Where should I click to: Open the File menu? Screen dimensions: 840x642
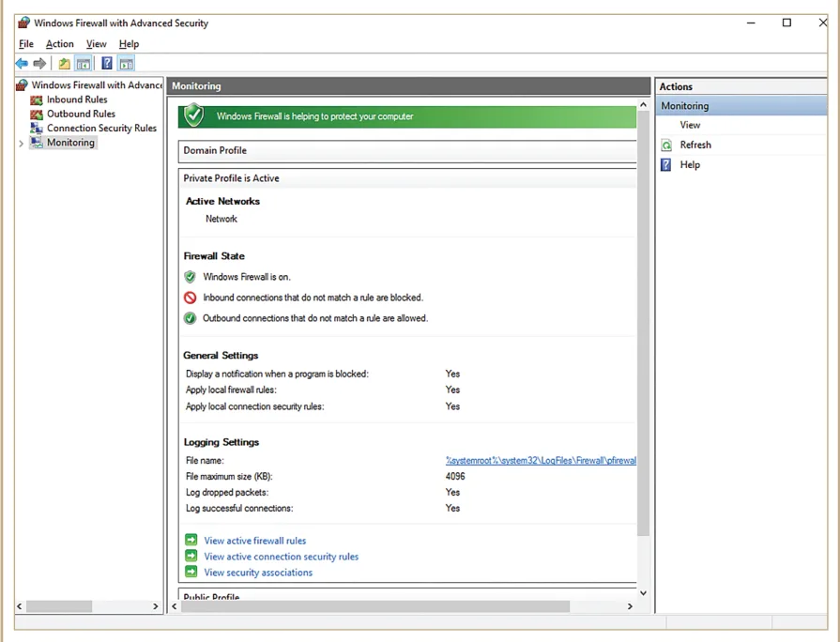tap(26, 44)
